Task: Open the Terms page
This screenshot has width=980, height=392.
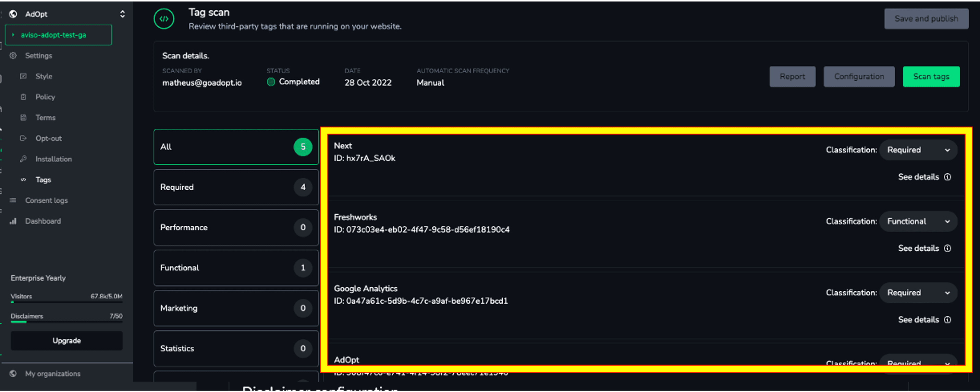Action: (x=45, y=117)
